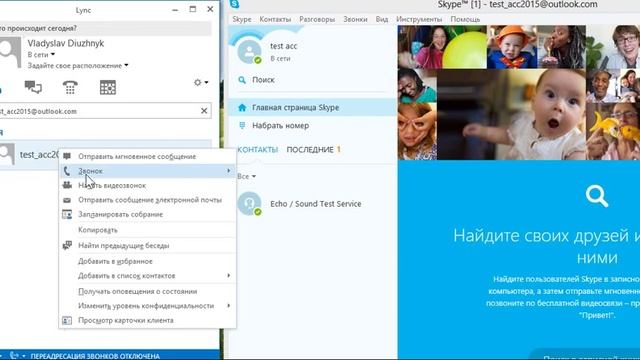Click the Skype Поиск search field
This screenshot has width=640, height=360.
coord(313,80)
